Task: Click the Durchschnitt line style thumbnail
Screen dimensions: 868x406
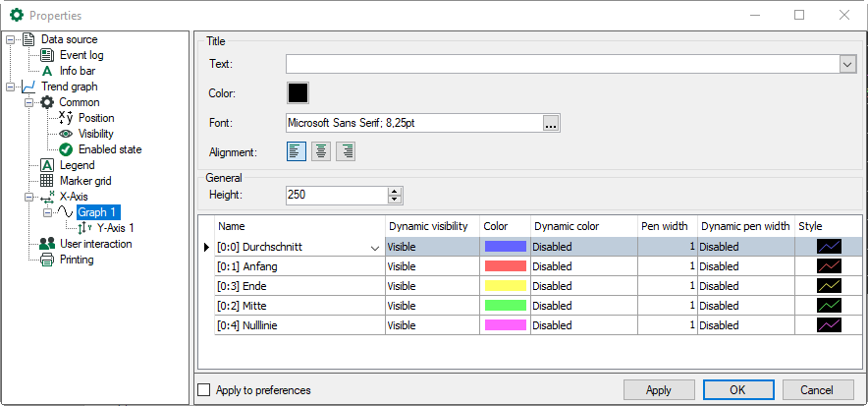Action: [x=830, y=247]
